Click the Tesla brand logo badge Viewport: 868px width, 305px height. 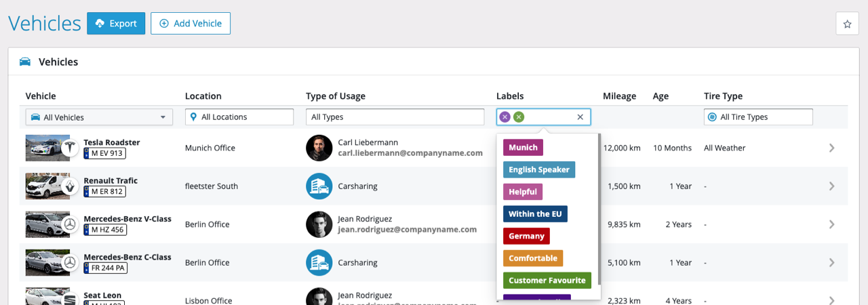click(70, 148)
